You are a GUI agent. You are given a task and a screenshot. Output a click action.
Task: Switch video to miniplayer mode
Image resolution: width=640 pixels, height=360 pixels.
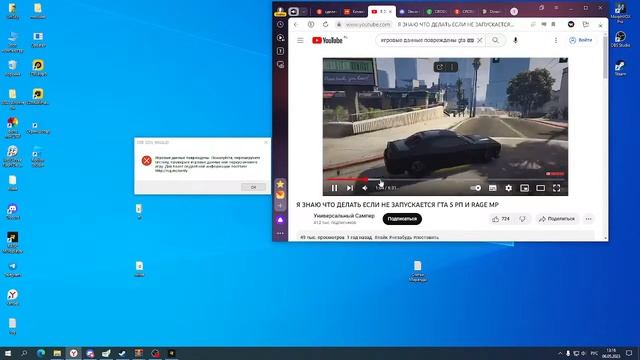click(x=524, y=188)
